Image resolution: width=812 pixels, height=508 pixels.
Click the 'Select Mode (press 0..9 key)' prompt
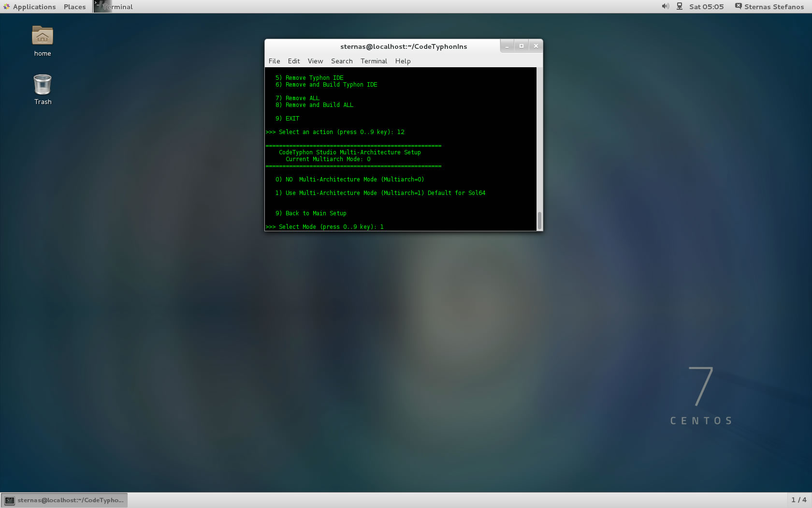324,227
